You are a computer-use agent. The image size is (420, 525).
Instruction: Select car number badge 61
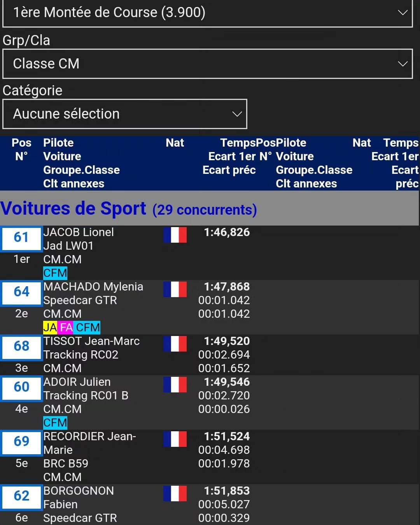[x=21, y=238]
